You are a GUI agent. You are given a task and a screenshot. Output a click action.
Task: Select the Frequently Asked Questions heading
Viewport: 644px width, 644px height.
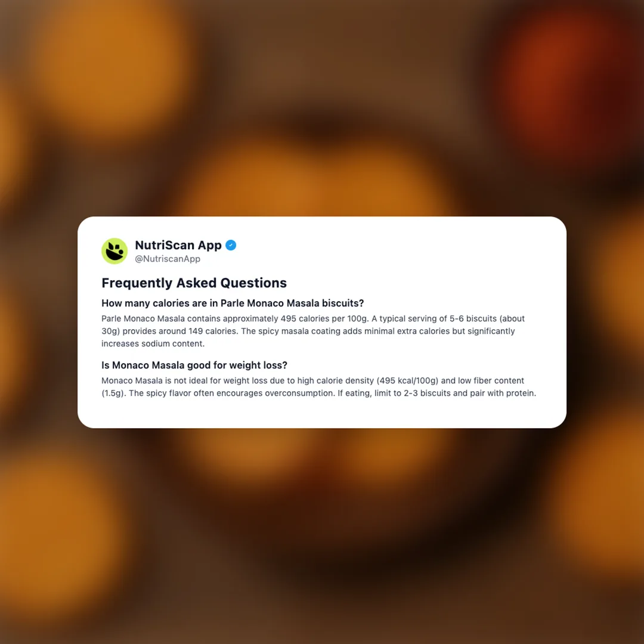pyautogui.click(x=194, y=283)
